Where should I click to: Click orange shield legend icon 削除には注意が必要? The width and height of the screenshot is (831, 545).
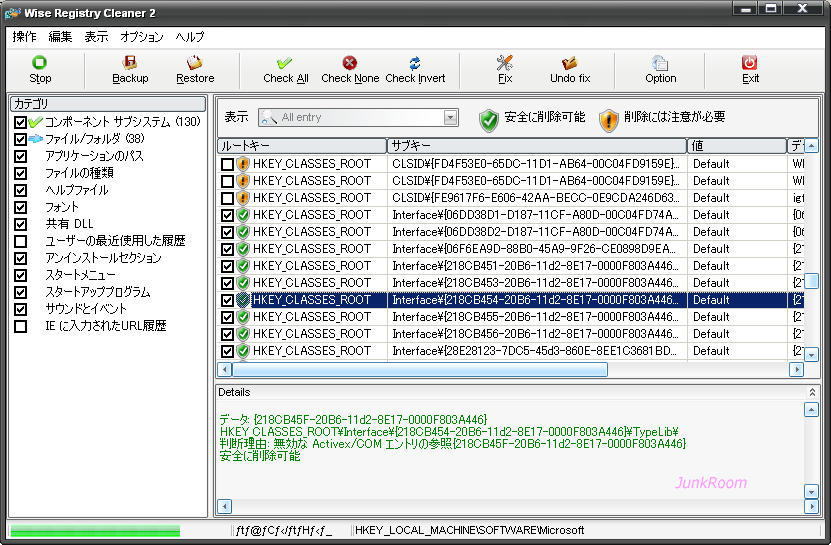click(x=609, y=121)
